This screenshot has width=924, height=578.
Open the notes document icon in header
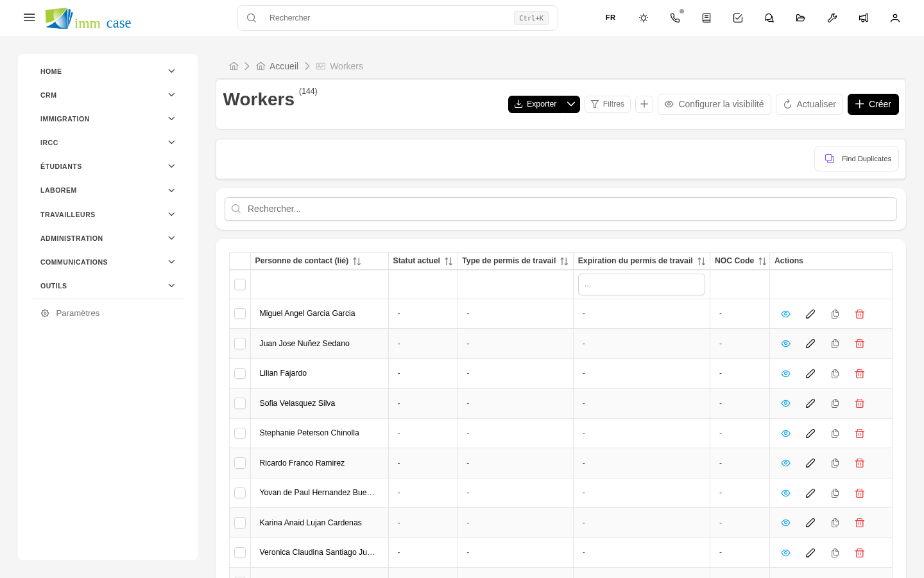click(x=706, y=18)
